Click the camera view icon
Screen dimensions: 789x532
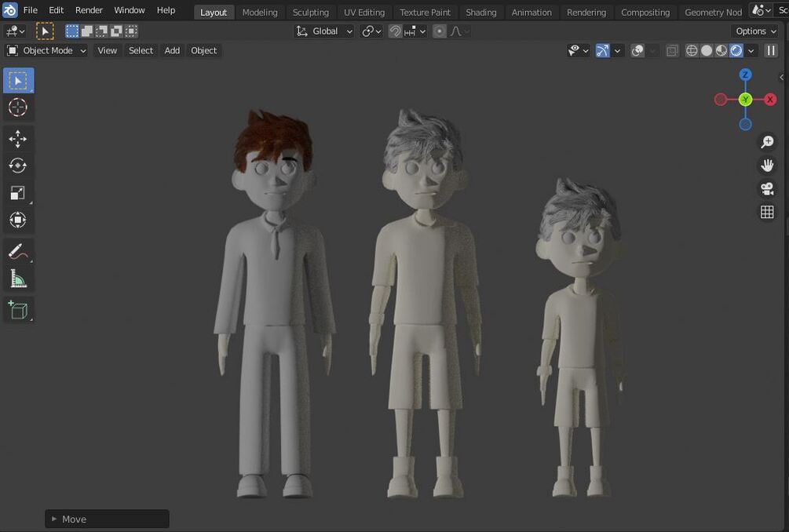pyautogui.click(x=767, y=188)
